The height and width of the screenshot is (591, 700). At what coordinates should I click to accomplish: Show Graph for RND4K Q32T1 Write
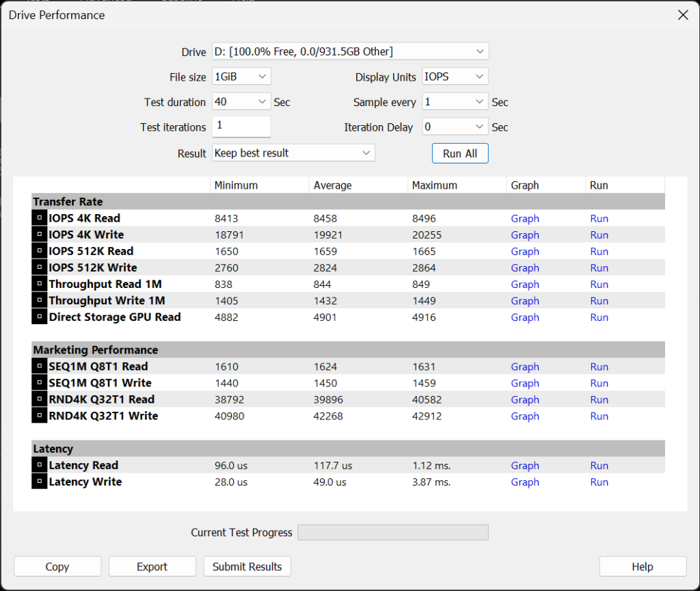(x=525, y=417)
